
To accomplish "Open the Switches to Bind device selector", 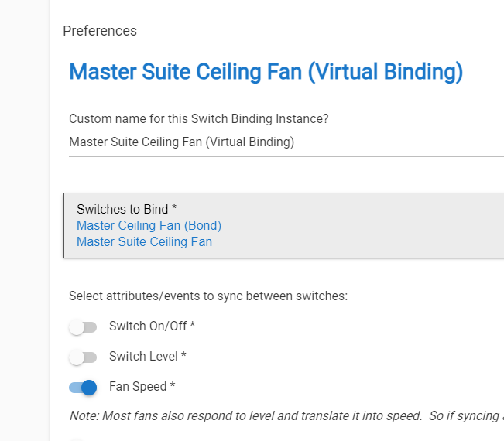I will [283, 225].
